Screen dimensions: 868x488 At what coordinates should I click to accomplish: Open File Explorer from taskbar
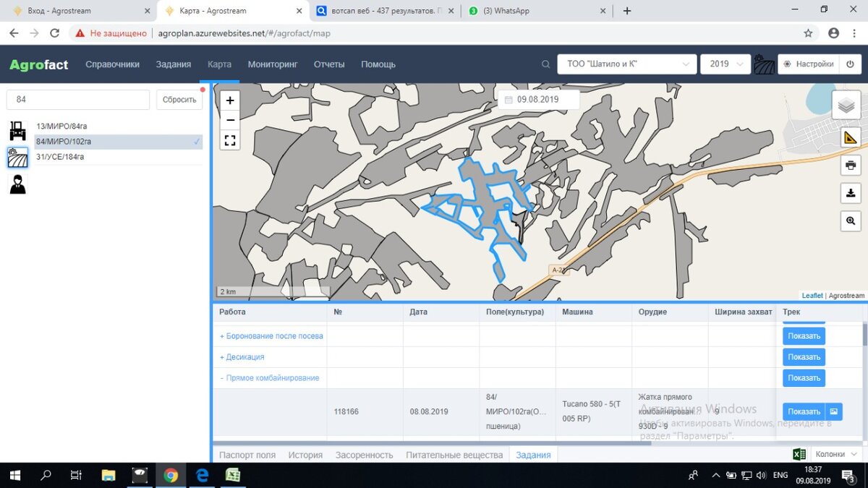(109, 475)
